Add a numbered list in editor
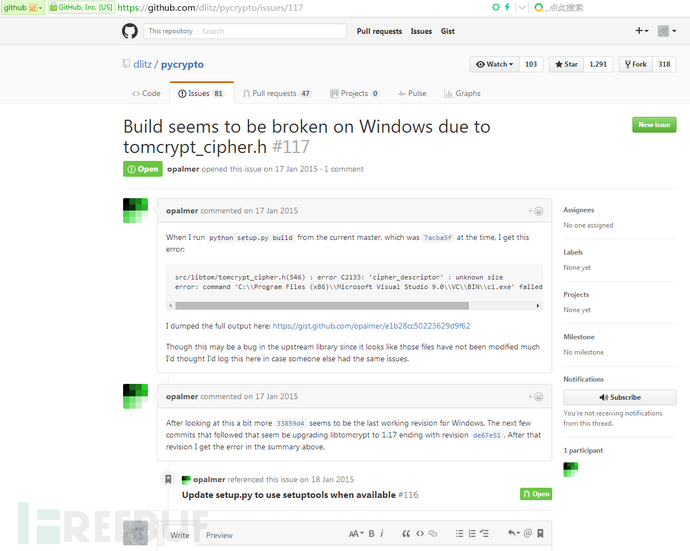Viewport: 690px width, 551px height. click(472, 534)
